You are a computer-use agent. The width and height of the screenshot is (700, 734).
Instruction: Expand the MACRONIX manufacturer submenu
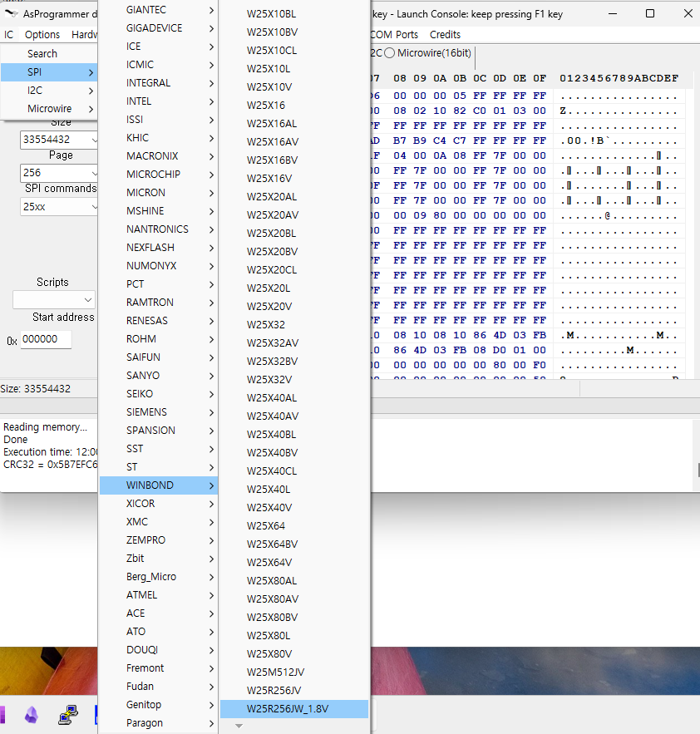[159, 156]
